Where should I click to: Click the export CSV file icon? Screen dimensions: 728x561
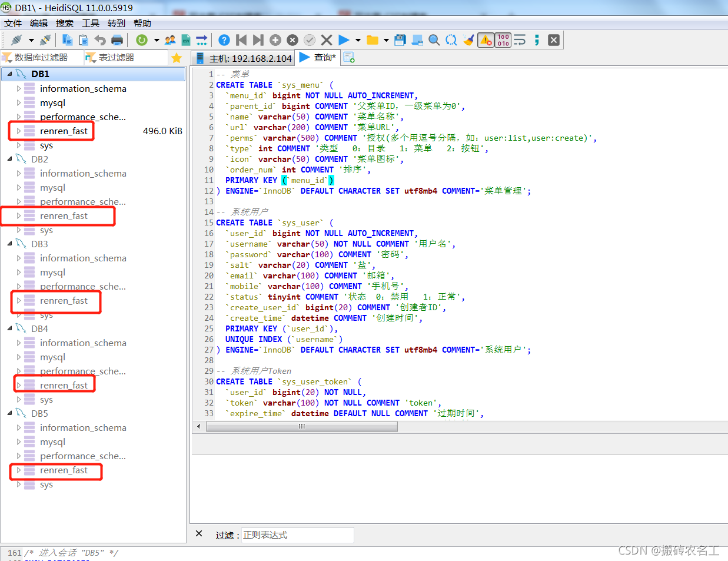coord(186,40)
